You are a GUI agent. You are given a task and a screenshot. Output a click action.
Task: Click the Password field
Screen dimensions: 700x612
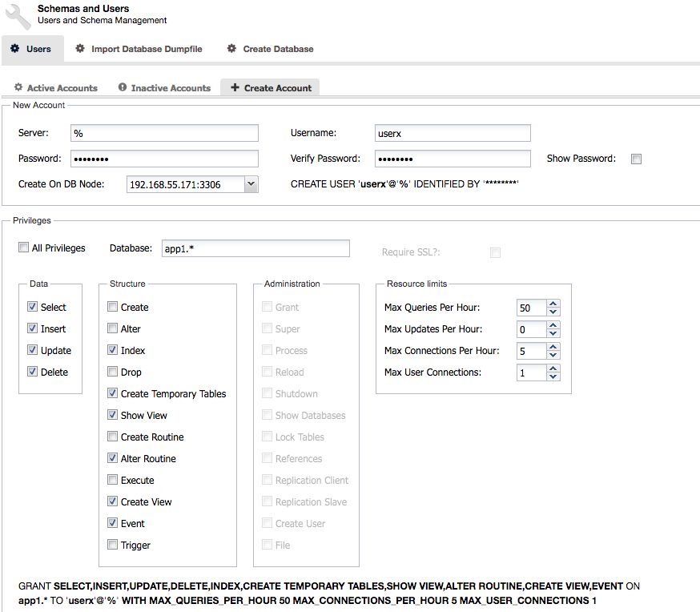[164, 159]
